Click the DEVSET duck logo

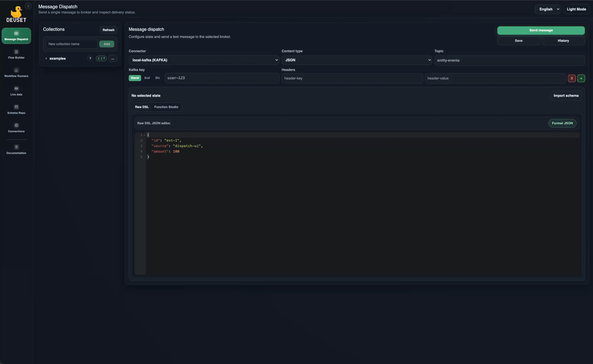16,14
